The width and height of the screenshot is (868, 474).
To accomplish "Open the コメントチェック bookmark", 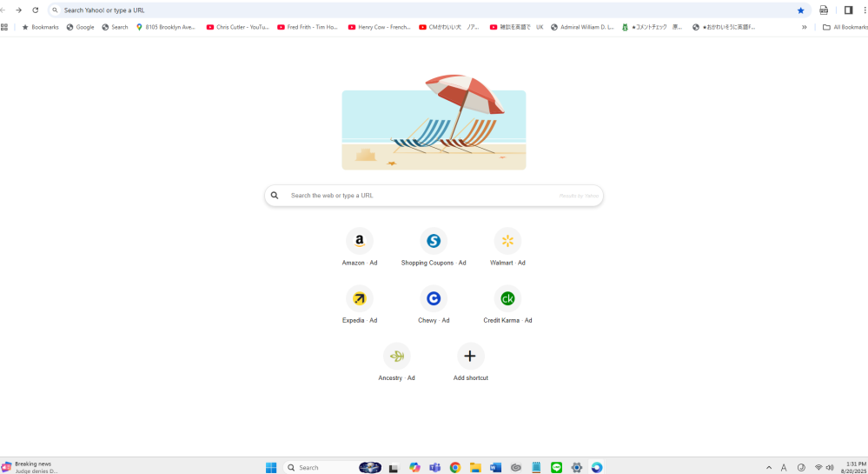I will pyautogui.click(x=652, y=27).
